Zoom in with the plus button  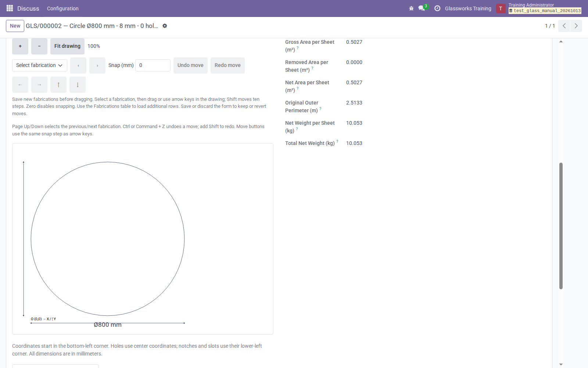pos(20,46)
